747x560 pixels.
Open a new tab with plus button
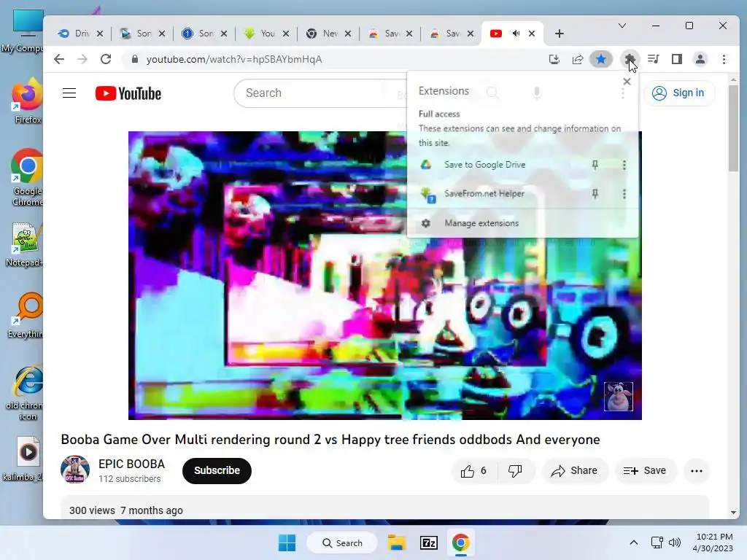tap(560, 34)
